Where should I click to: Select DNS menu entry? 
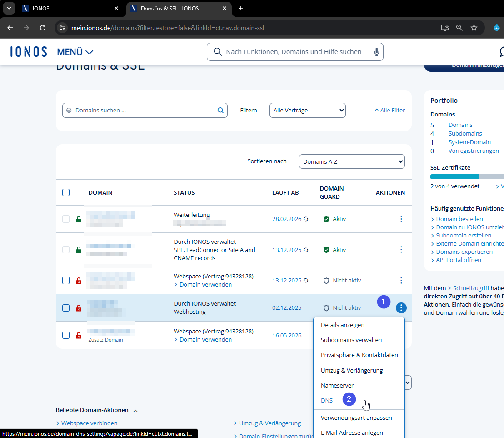click(327, 400)
